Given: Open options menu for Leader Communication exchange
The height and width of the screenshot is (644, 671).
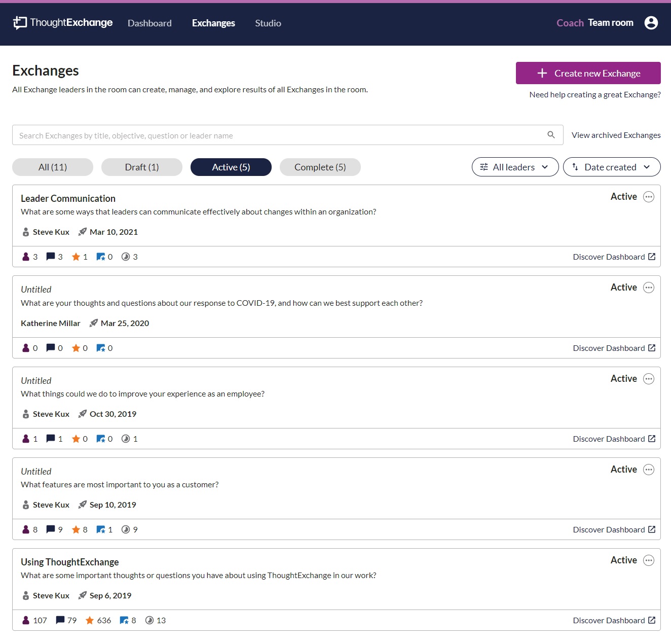Looking at the screenshot, I should 649,197.
